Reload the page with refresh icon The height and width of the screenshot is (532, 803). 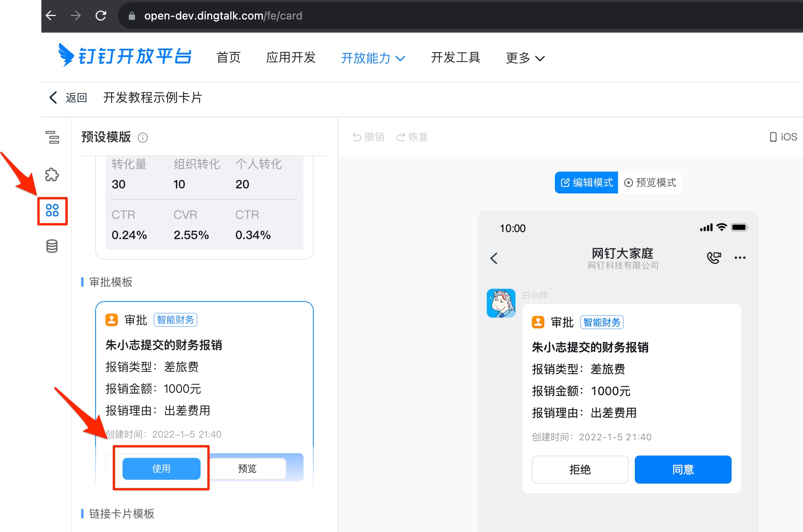tap(101, 16)
